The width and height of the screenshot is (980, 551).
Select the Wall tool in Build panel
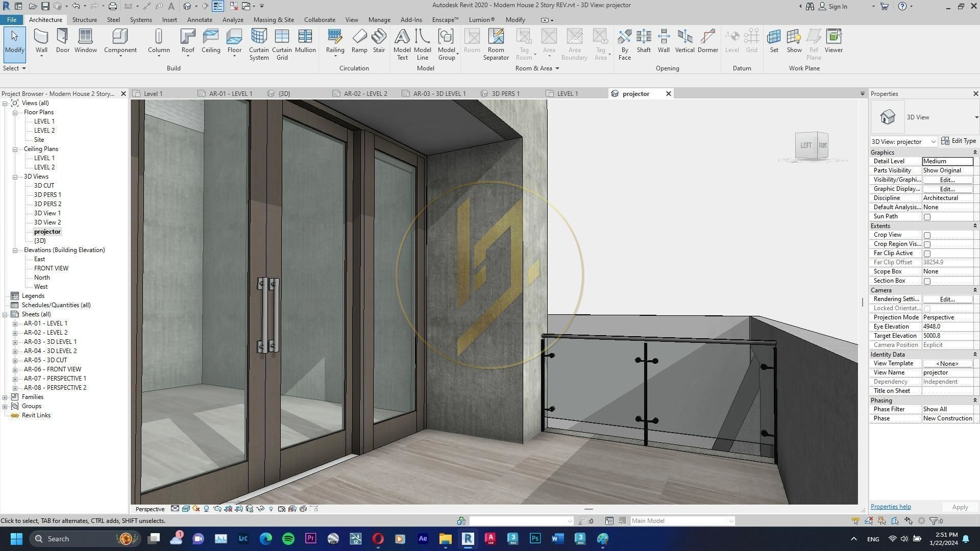[41, 41]
